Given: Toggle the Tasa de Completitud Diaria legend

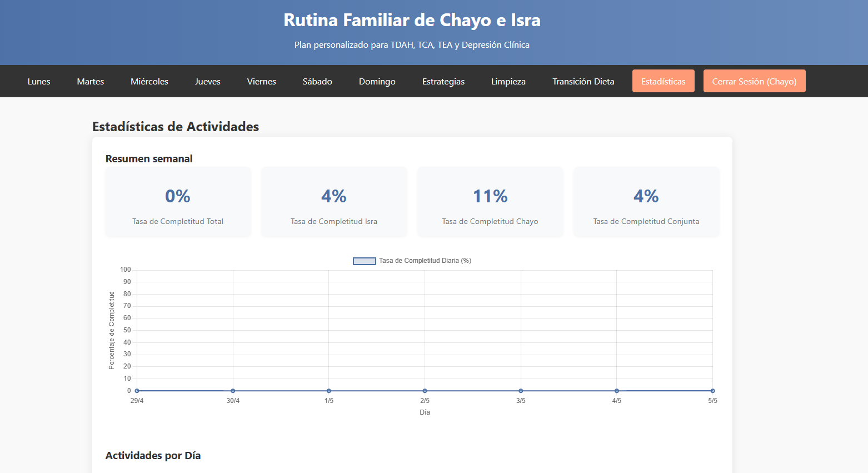Looking at the screenshot, I should (412, 261).
